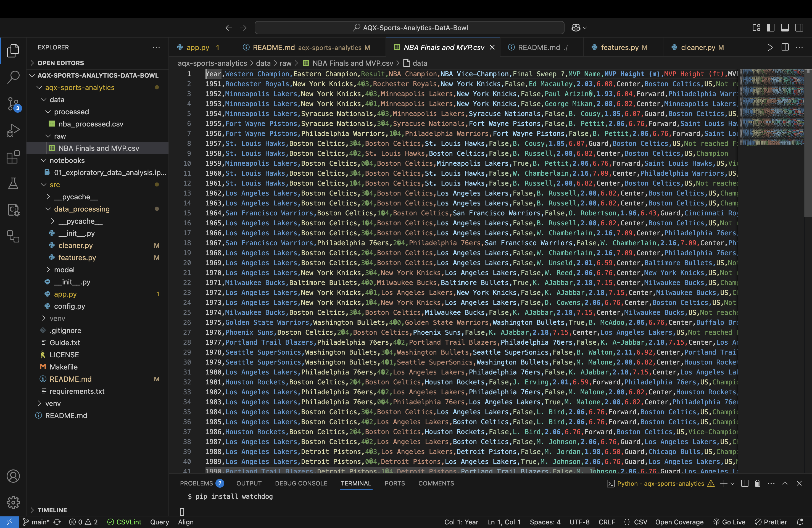Image resolution: width=812 pixels, height=528 pixels.
Task: Kill terminal with trash icon
Action: point(757,483)
